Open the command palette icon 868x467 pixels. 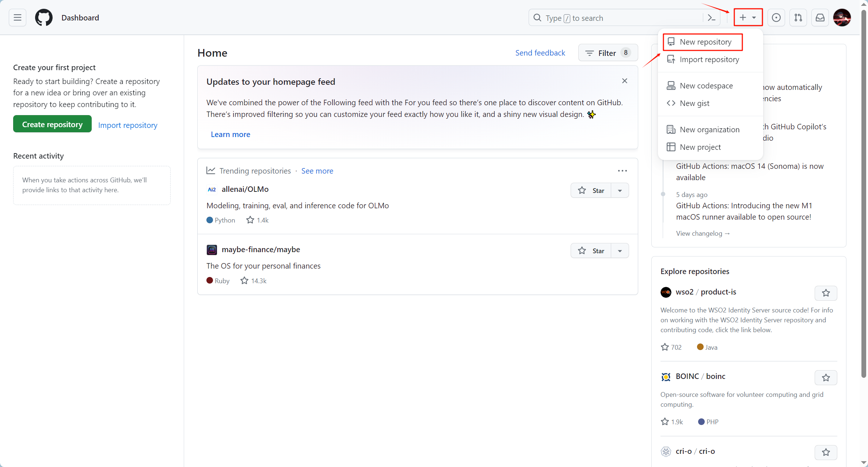(x=711, y=18)
